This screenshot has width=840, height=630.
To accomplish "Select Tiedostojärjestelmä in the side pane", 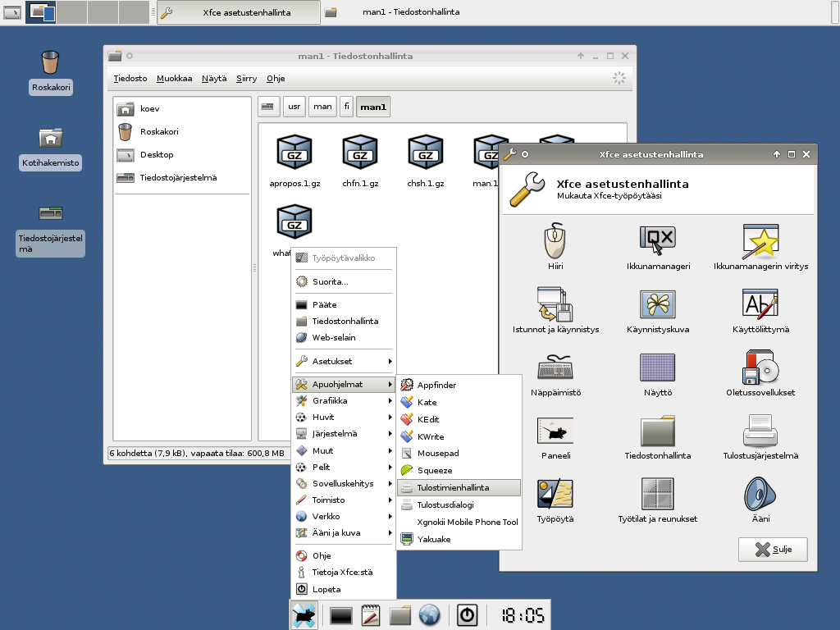I will point(178,177).
